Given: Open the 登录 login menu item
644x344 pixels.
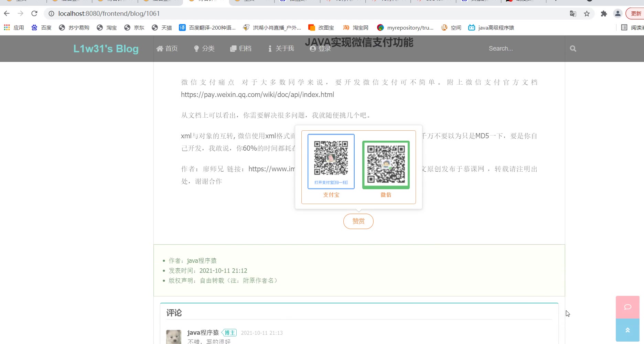Looking at the screenshot, I should click(320, 49).
